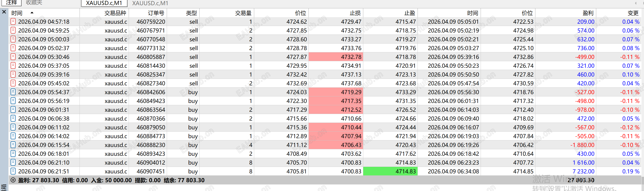Sort by the 盈利 column header
This screenshot has height=191, width=644.
[566, 13]
